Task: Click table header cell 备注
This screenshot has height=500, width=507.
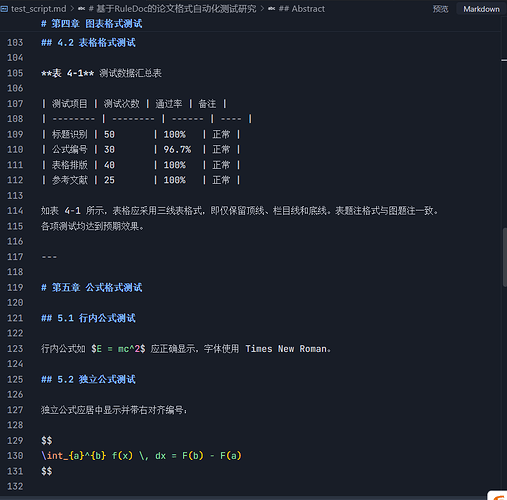Action: pos(207,104)
